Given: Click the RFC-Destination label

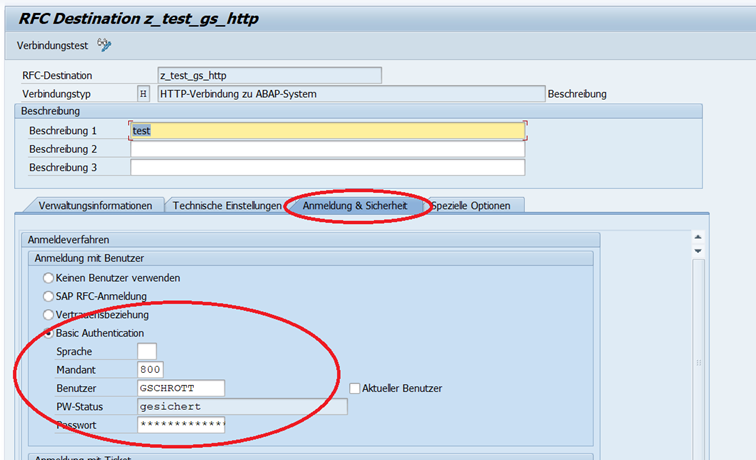Looking at the screenshot, I should 57,76.
